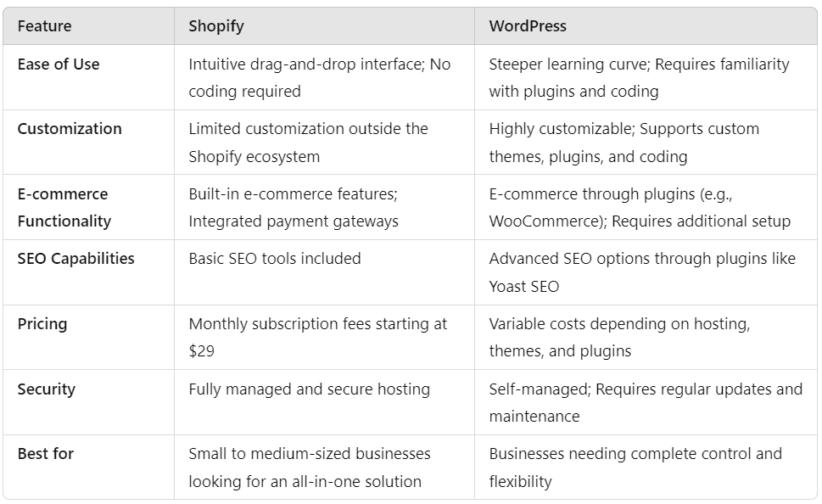Select the Businesses needing complete control cell
The image size is (822, 504).
(635, 468)
